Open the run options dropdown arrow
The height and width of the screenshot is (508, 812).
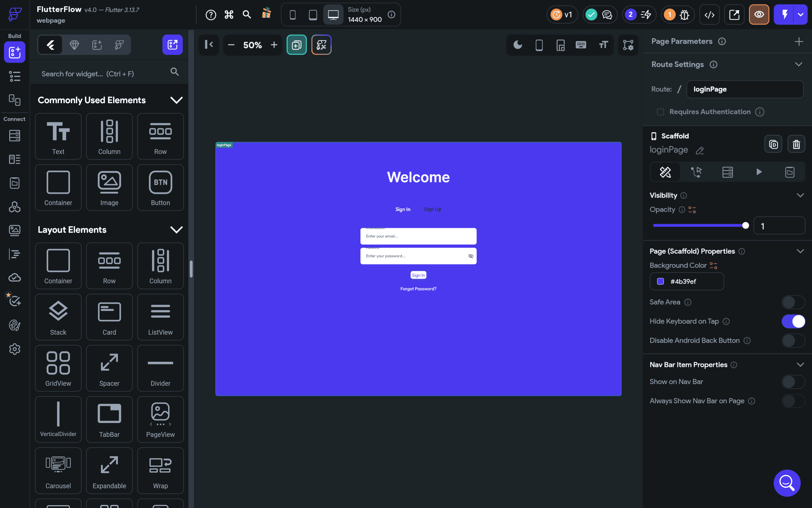pyautogui.click(x=801, y=15)
